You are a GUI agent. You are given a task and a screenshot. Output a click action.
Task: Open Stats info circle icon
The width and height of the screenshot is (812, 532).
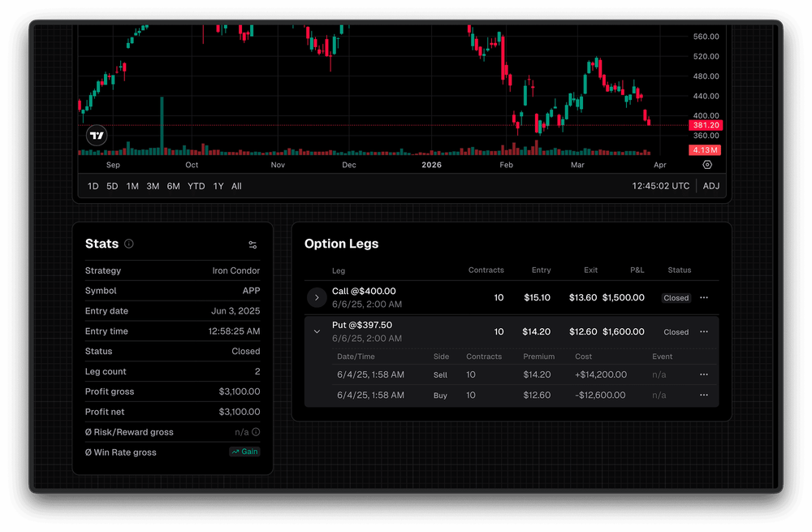click(129, 244)
